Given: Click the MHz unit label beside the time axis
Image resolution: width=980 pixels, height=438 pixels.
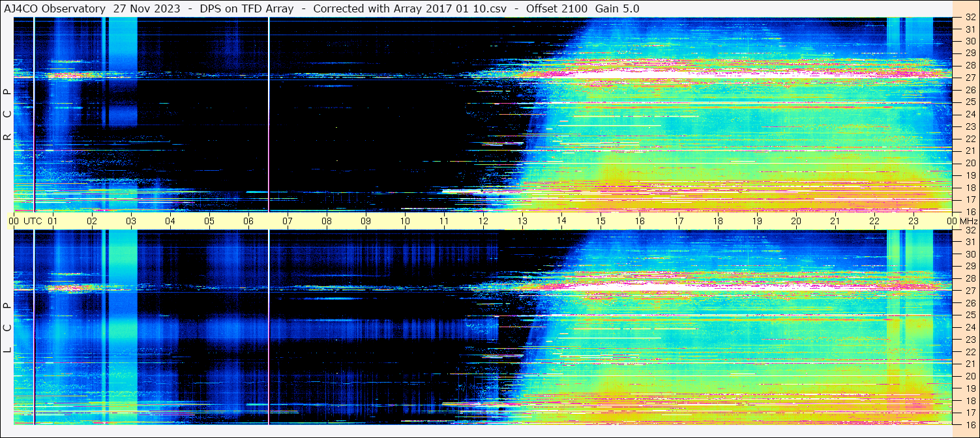Looking at the screenshot, I should 967,221.
